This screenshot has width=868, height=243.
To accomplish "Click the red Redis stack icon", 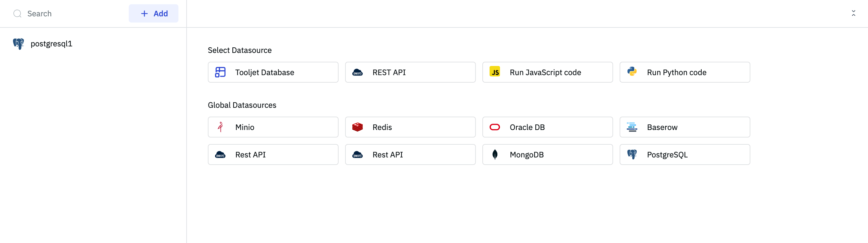I will pos(357,127).
